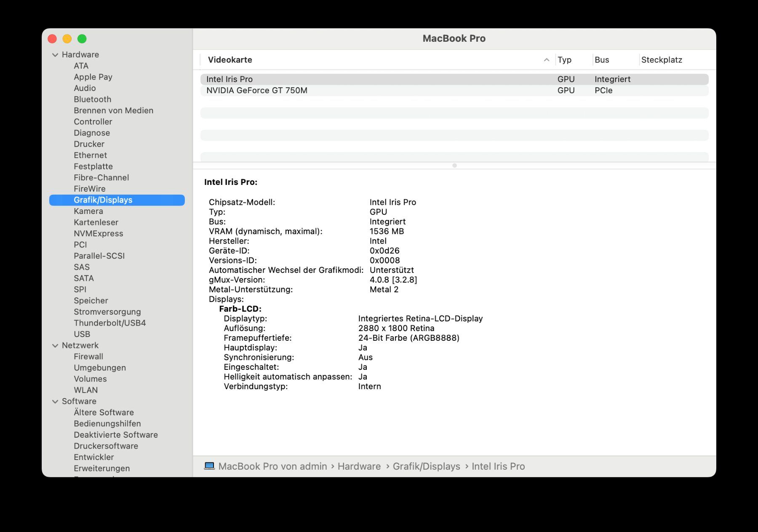Click the 2880 x 1800 Retina value

[x=396, y=328]
